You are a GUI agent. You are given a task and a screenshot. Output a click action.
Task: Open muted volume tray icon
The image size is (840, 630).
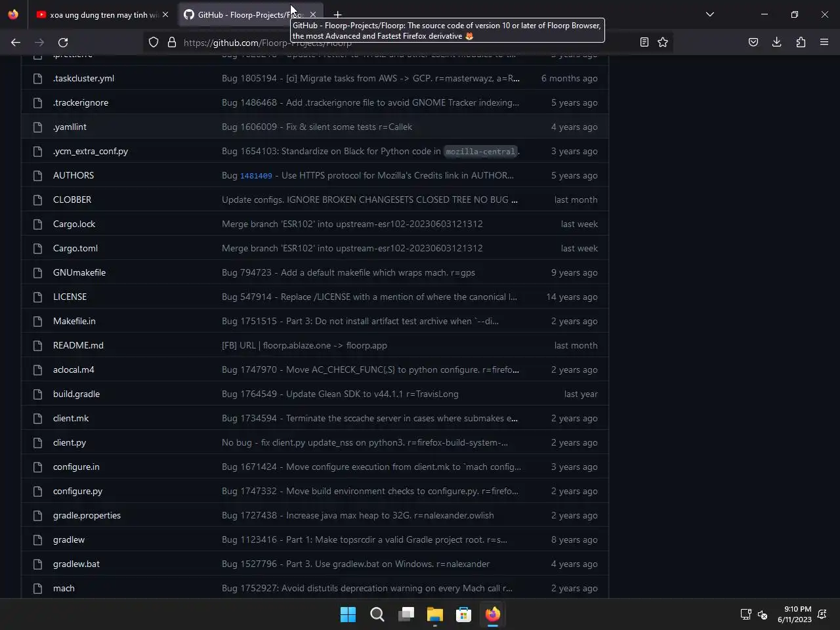coord(763,614)
